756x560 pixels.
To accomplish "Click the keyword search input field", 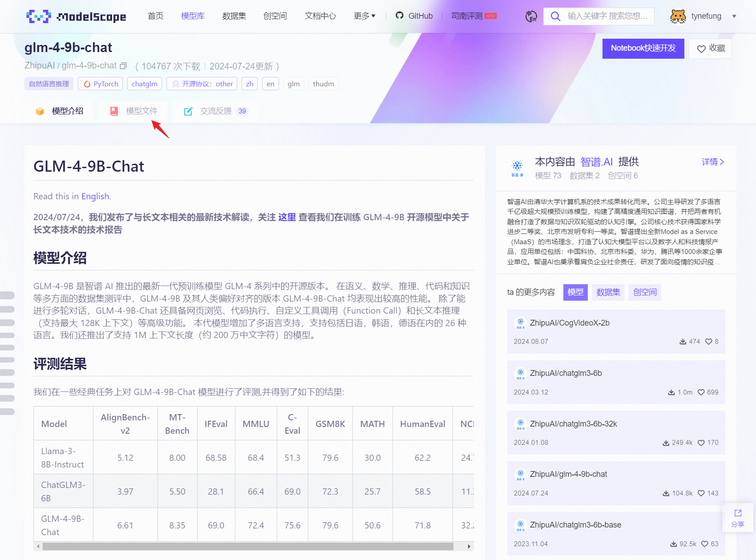I will click(607, 16).
